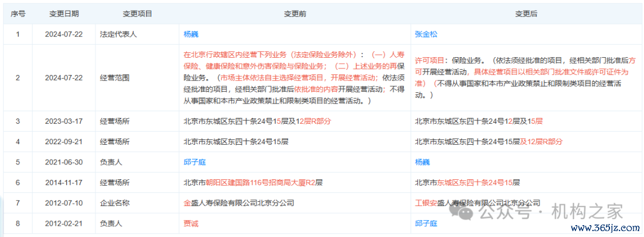Select the after-change address in the 2014-11-17 row
Viewport: 644px width, 237px height.
coord(467,182)
